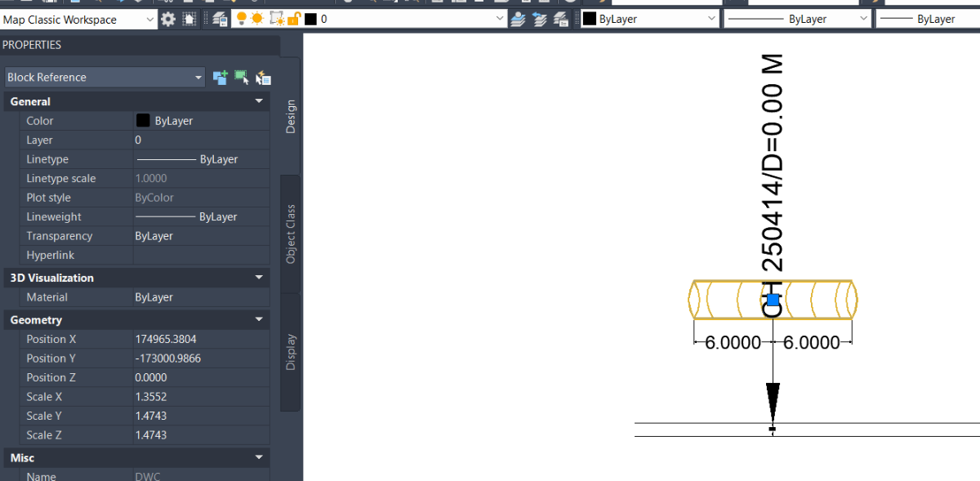Click the Linetype ByLayer property value
This screenshot has height=481, width=980.
201,159
